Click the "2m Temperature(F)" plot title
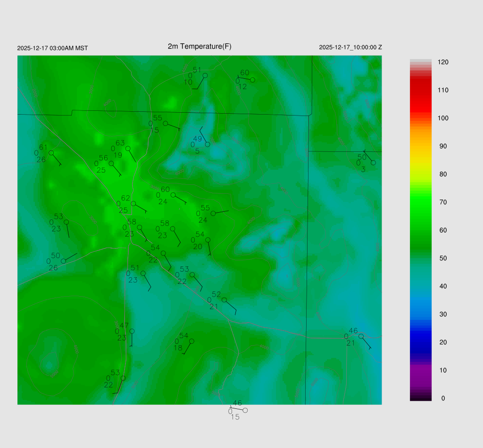The image size is (483, 448). click(x=200, y=46)
